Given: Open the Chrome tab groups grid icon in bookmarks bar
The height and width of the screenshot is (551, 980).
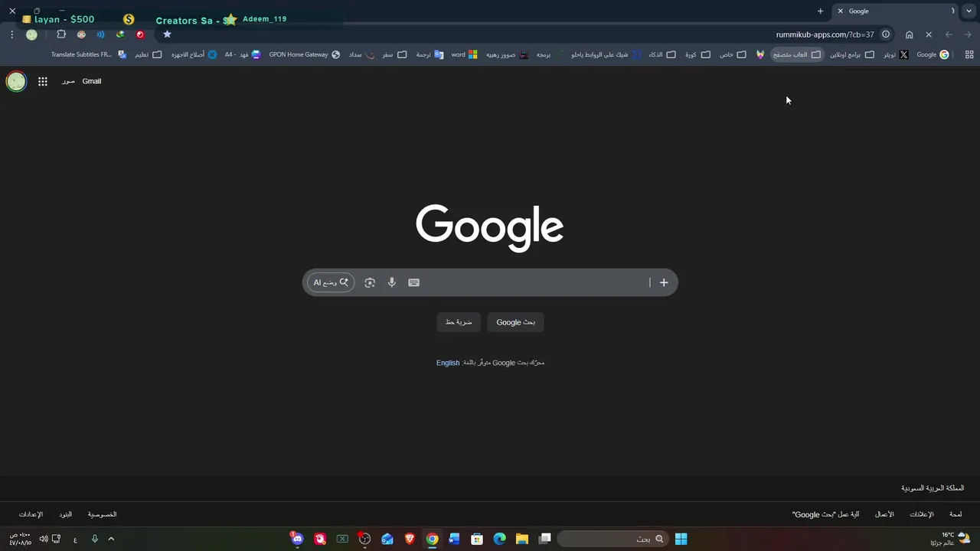Looking at the screenshot, I should [969, 54].
